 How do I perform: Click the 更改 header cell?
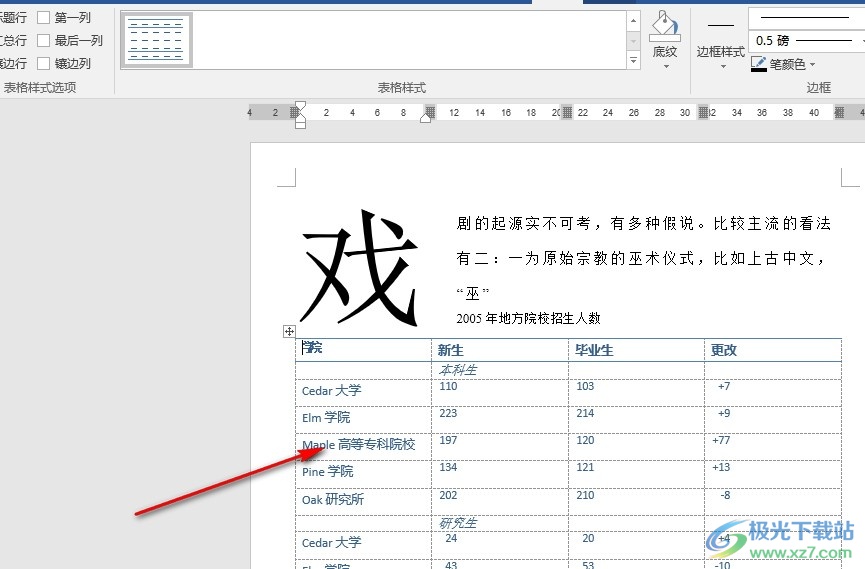click(x=773, y=350)
